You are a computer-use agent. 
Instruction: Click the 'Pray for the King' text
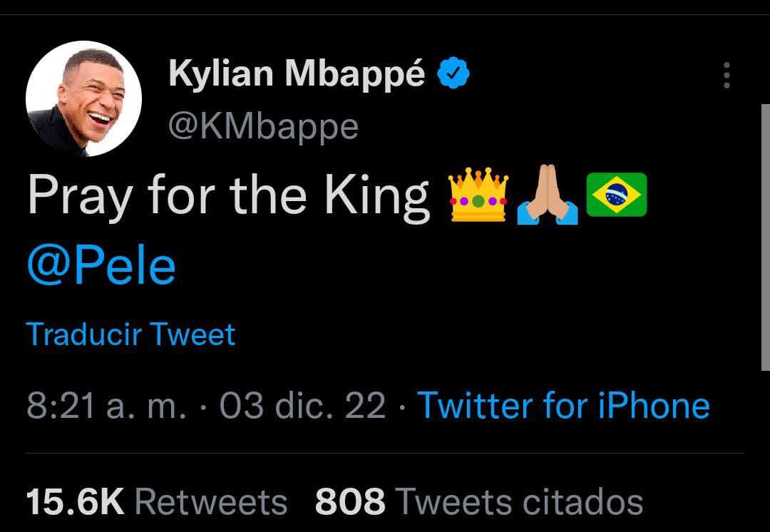[x=228, y=195]
